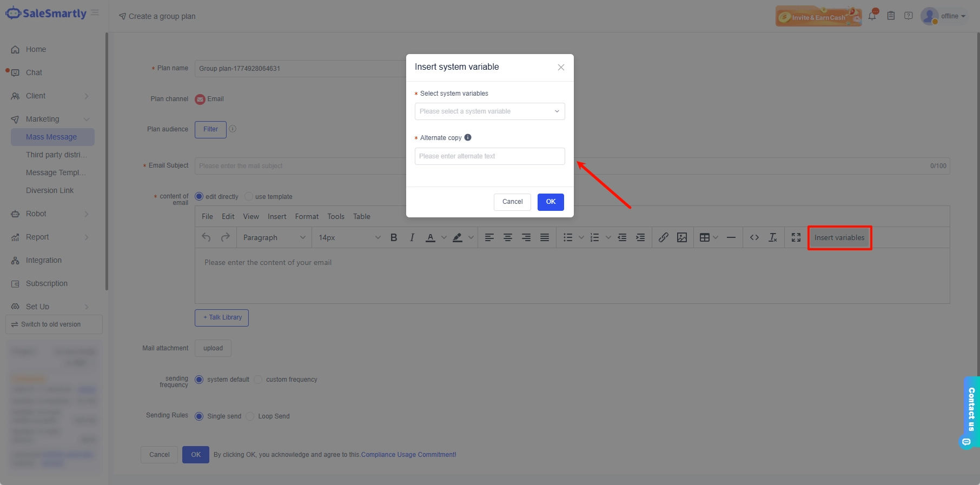Insert a horizontal line
This screenshot has height=485, width=980.
731,237
